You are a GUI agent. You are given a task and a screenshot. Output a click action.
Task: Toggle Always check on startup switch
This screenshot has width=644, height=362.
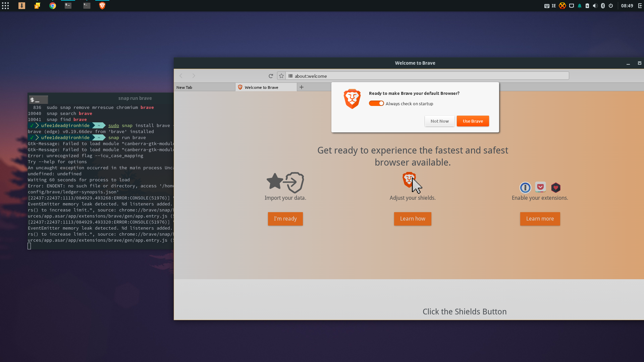tap(376, 103)
